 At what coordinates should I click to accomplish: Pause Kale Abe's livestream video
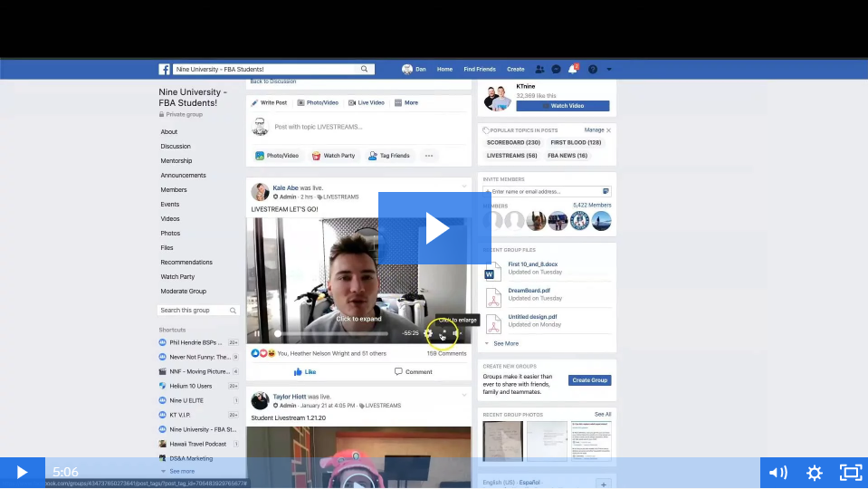pyautogui.click(x=257, y=333)
